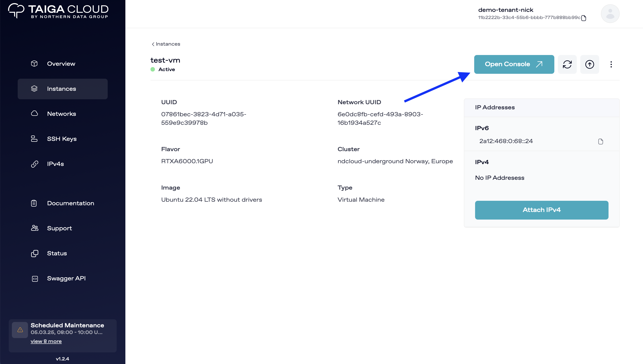
Task: Go to SSH Keys page
Action: (62, 139)
